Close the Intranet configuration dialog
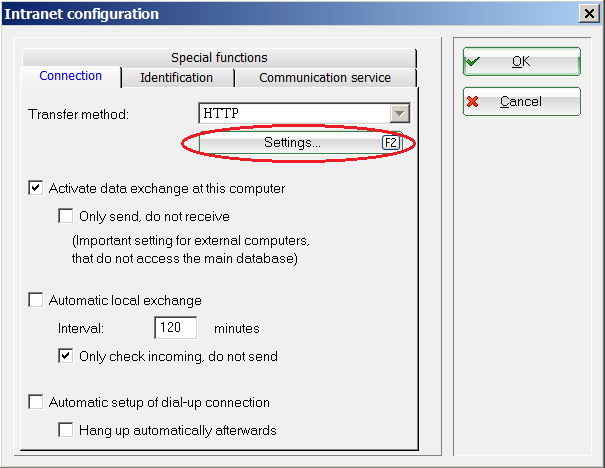Viewport: 605px width, 468px height. pos(589,13)
